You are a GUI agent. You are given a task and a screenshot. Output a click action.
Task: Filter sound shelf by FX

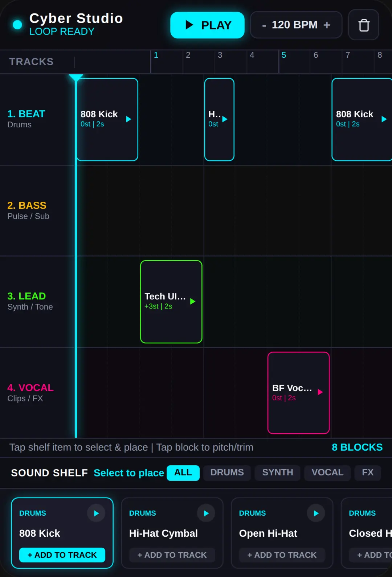click(x=368, y=472)
